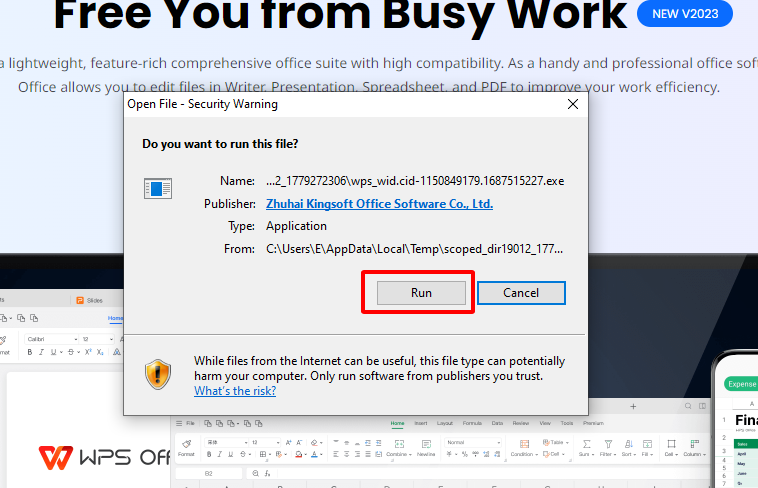
Task: Open the Table style dropdown
Action: tap(555, 443)
